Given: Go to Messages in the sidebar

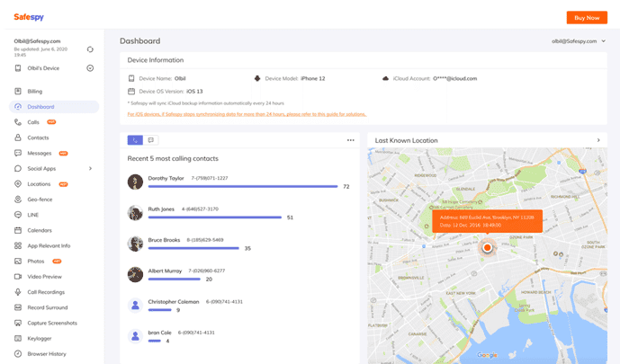Looking at the screenshot, I should click(40, 153).
